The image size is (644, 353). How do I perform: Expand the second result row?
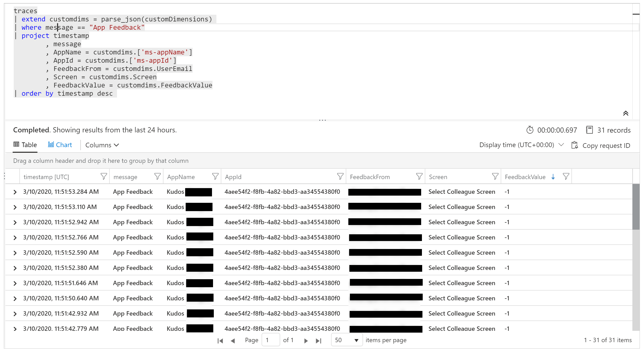[16, 207]
